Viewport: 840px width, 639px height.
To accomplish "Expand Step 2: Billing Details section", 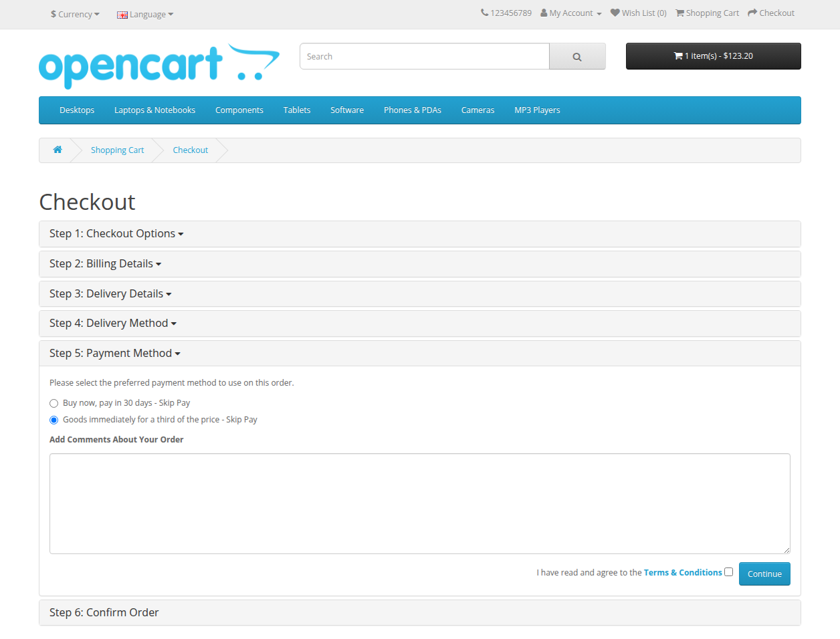I will click(x=105, y=264).
